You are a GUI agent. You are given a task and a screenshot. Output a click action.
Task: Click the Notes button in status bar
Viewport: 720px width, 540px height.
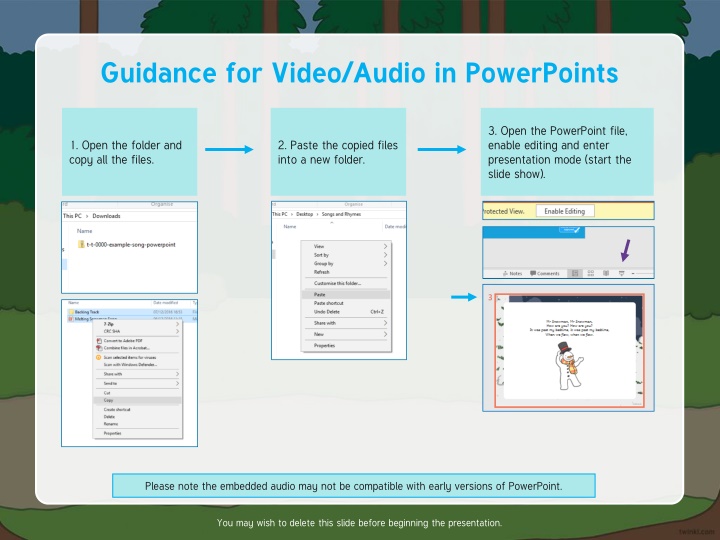click(512, 273)
